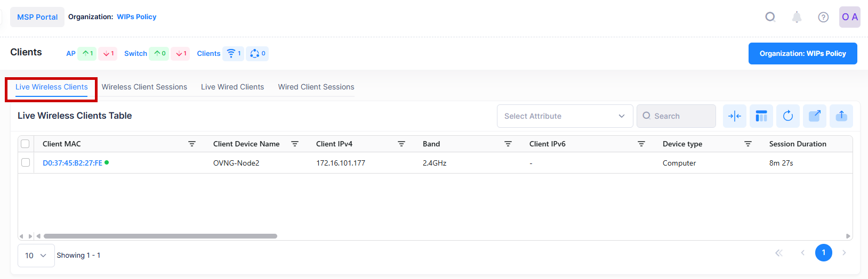Open the help question mark icon

[823, 17]
